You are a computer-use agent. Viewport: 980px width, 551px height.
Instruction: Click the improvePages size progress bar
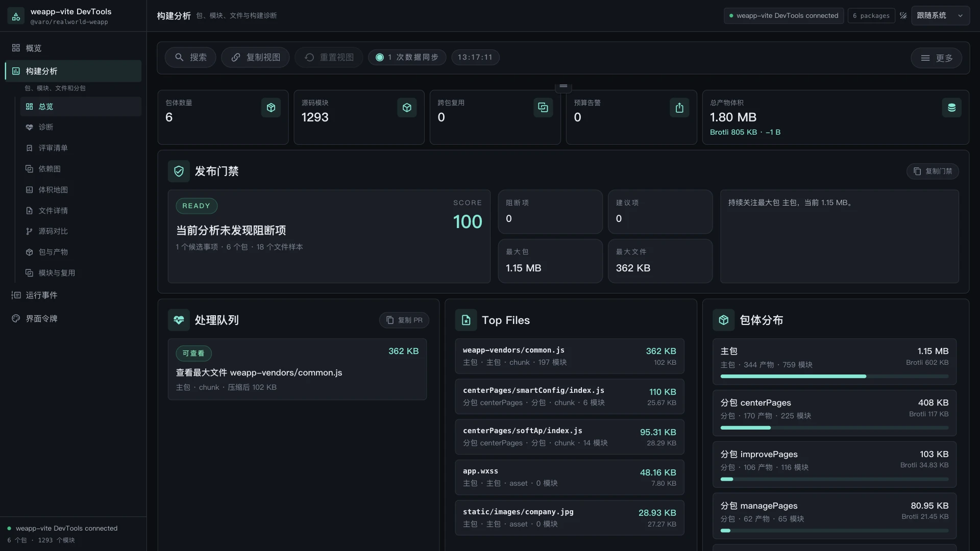tap(835, 480)
